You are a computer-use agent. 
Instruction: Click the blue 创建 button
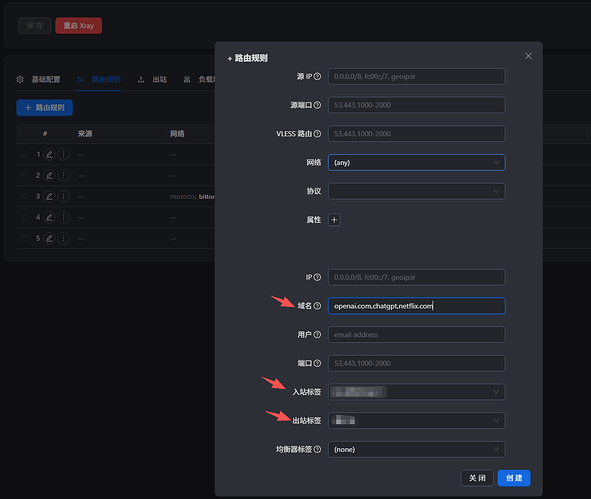[x=514, y=478]
